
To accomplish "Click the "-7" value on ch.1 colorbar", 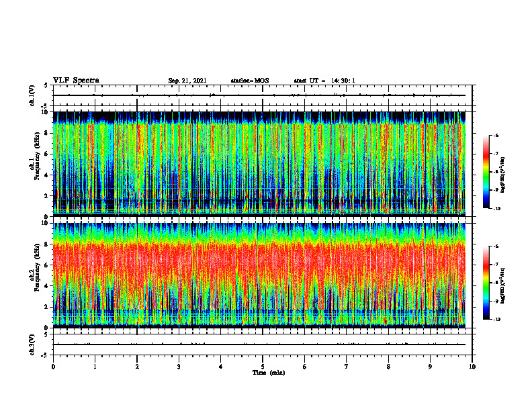I will pyautogui.click(x=496, y=154).
